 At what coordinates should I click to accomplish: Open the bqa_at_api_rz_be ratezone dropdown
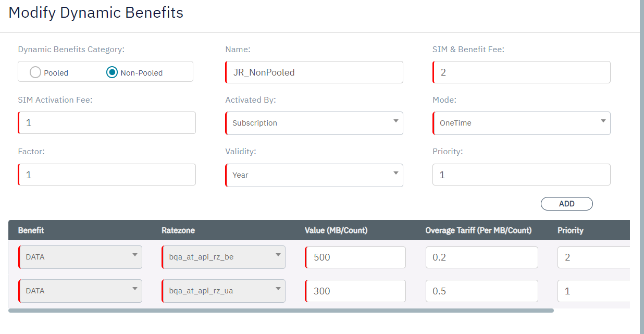224,257
